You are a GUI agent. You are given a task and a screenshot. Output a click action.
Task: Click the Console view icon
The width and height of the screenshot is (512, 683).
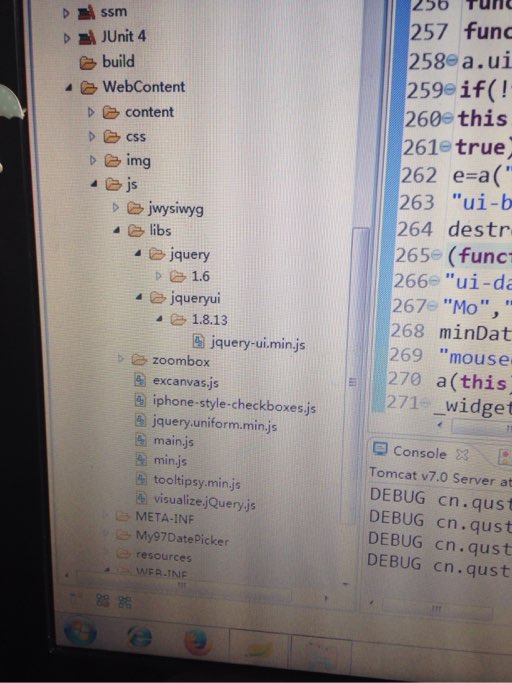pyautogui.click(x=380, y=449)
